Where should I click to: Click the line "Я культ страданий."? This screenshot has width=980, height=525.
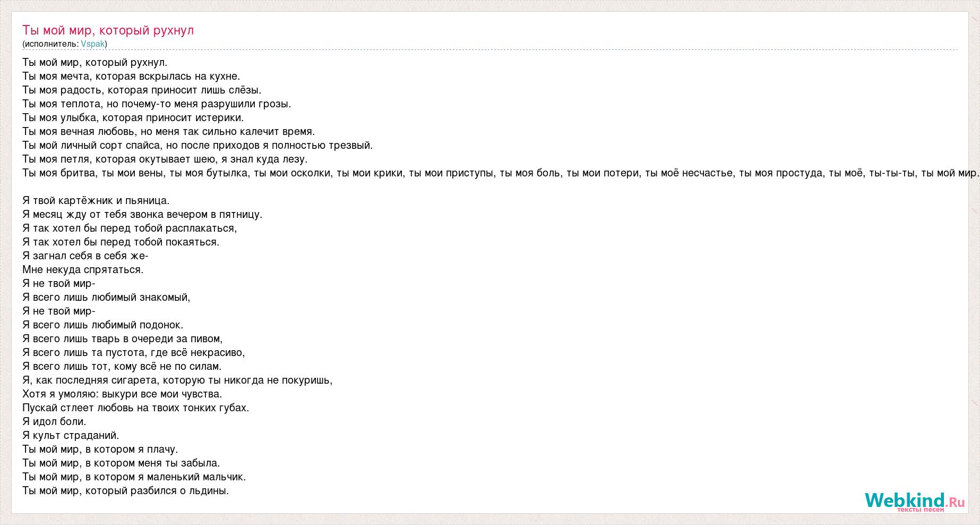tap(71, 436)
